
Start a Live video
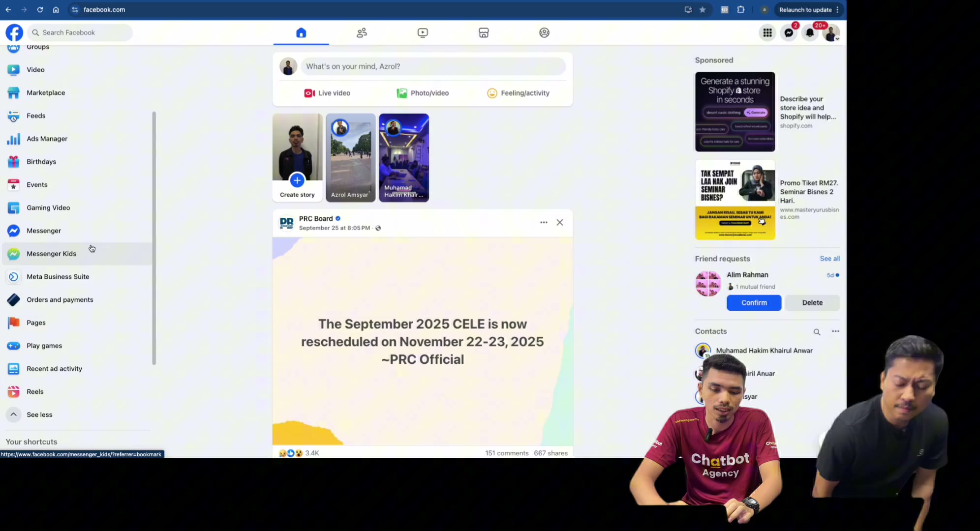327,93
